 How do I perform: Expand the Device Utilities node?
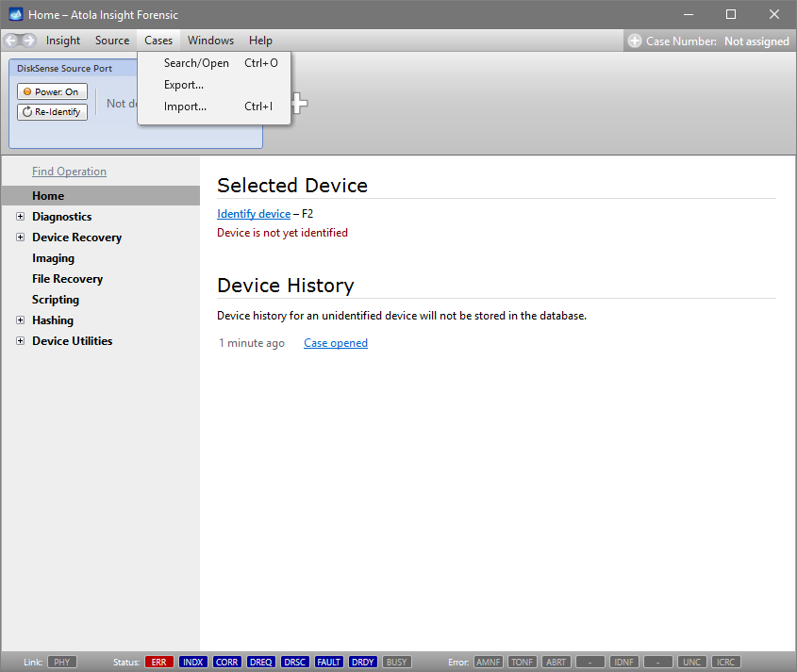coord(21,341)
